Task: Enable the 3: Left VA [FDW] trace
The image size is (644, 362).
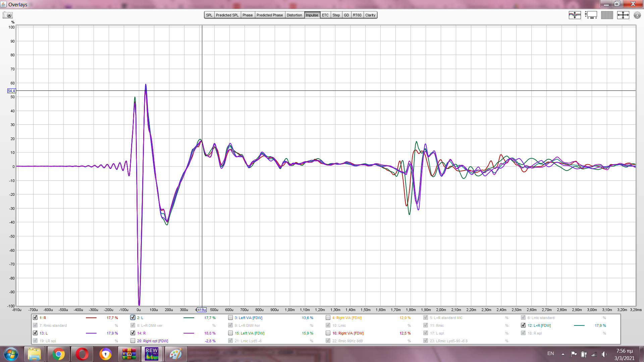Action: point(230,317)
